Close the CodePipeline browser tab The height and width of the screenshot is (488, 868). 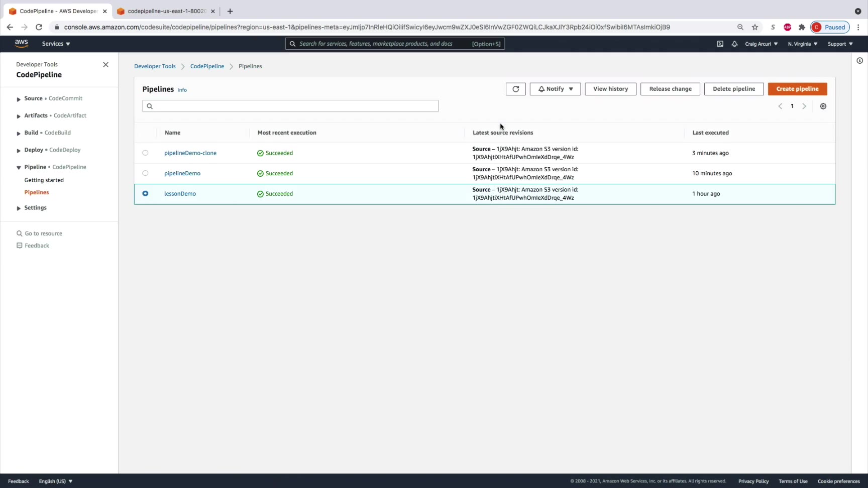104,11
